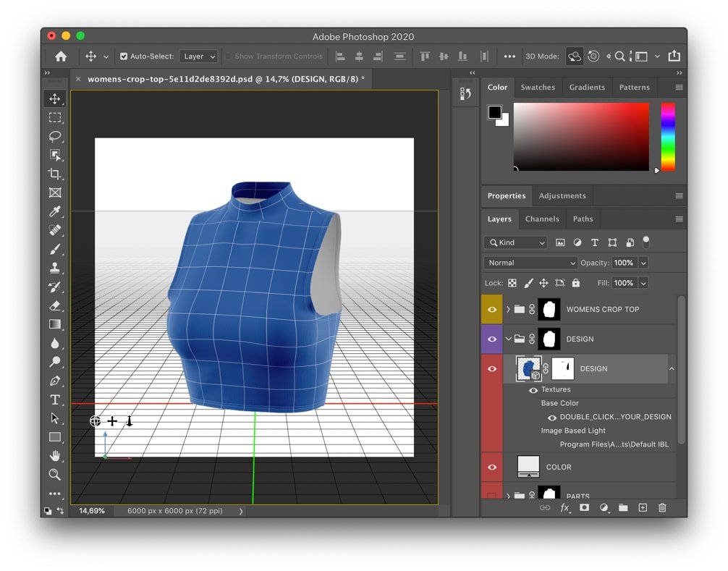Open the Normal blend mode dropdown

[x=530, y=263]
